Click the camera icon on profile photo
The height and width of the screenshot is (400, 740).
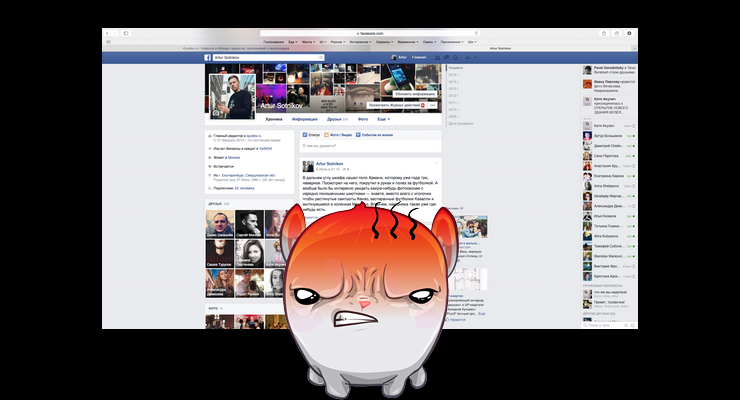click(216, 113)
